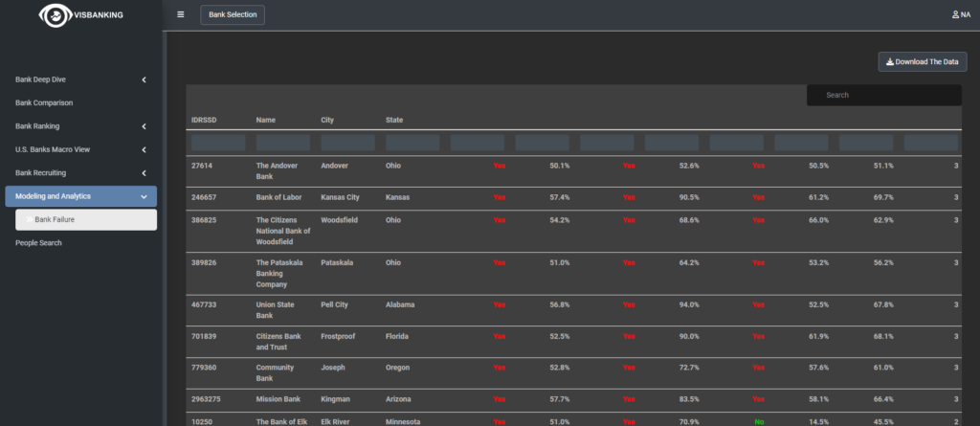
Task: Expand the Bank Recruiting menu arrow
Action: tap(144, 173)
